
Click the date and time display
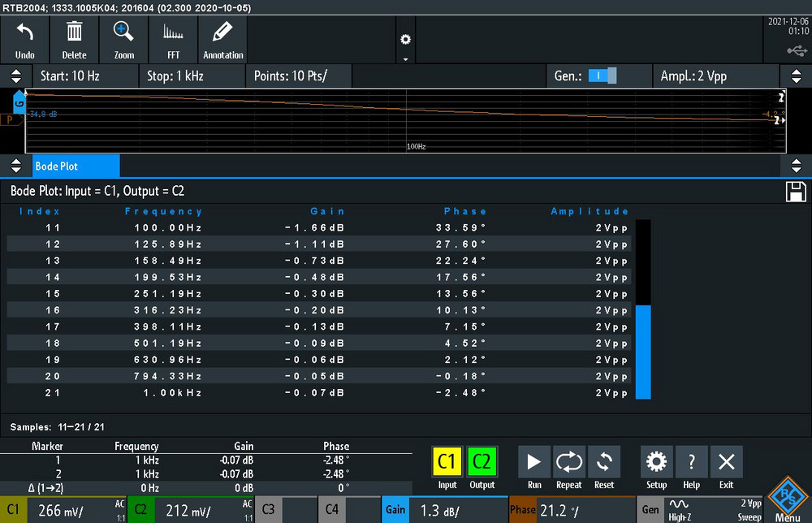pyautogui.click(x=788, y=27)
